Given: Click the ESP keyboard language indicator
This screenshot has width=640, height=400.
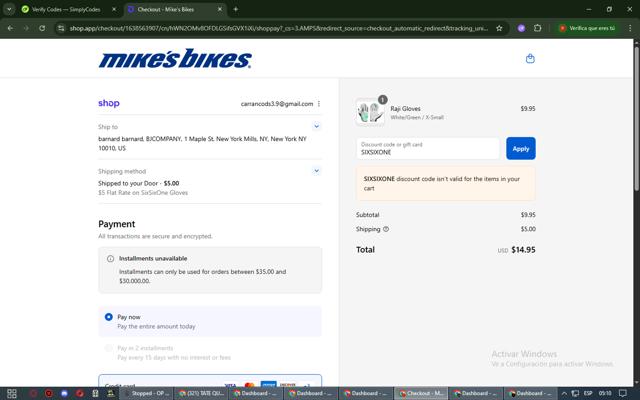Looking at the screenshot, I should 588,393.
